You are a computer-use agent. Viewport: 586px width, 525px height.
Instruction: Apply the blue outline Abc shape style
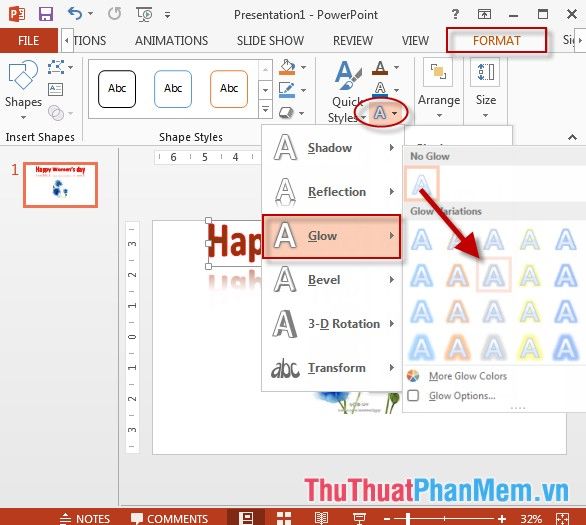173,89
